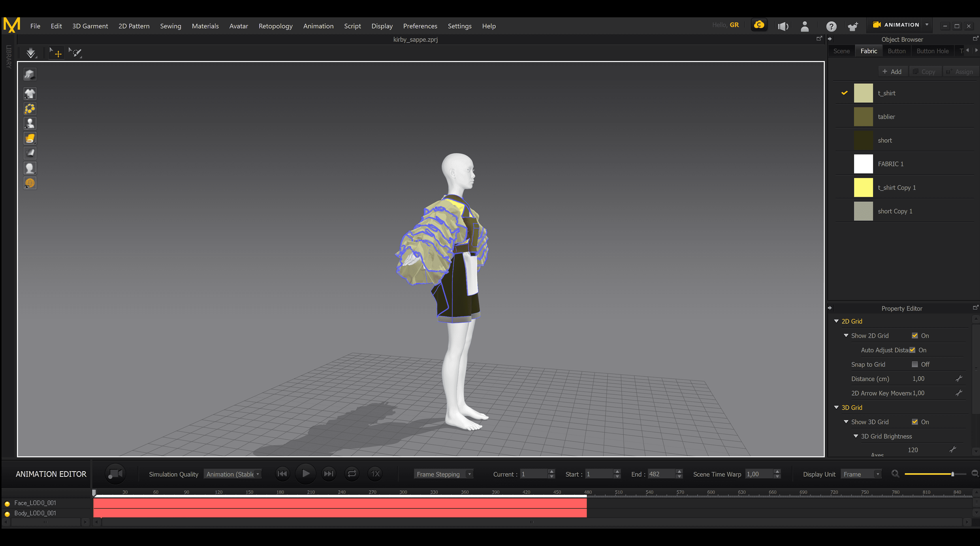Open the help question mark icon
Image resolution: width=980 pixels, height=546 pixels.
click(831, 26)
